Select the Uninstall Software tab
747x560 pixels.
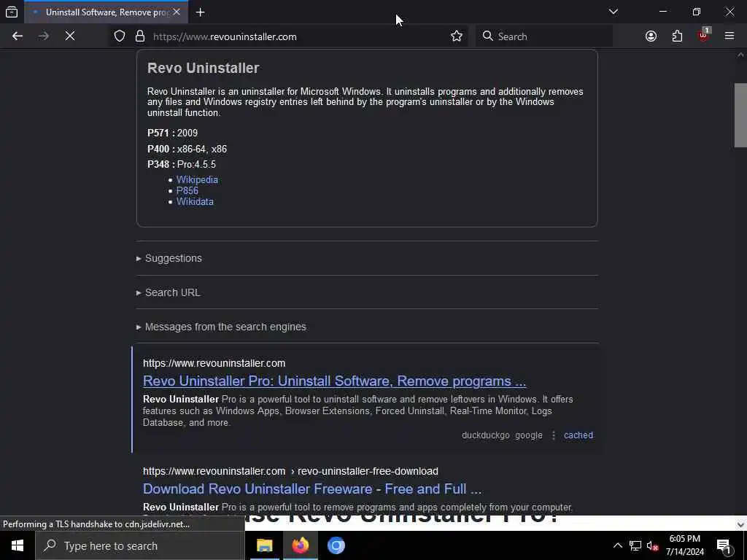click(106, 12)
